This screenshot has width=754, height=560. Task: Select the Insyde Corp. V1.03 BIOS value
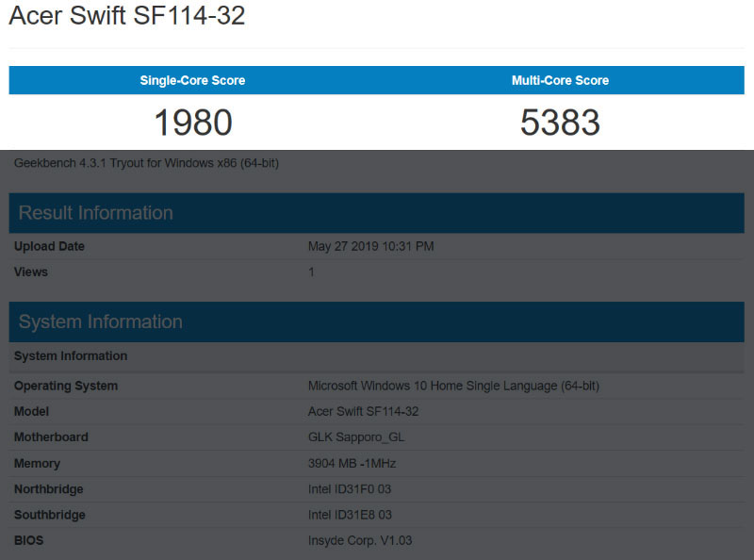click(360, 540)
